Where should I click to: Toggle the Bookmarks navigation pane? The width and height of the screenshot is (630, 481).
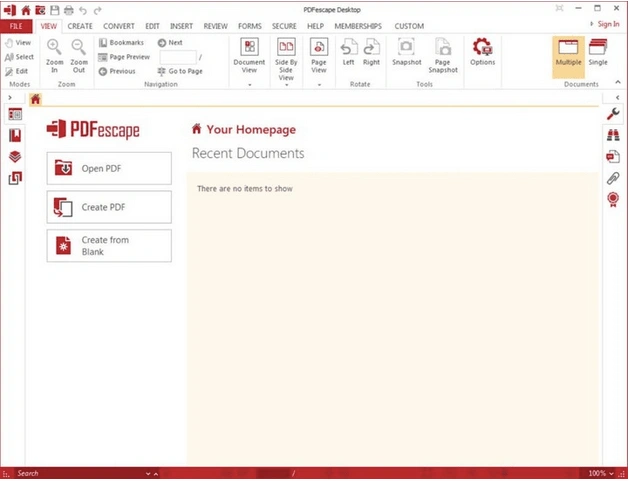121,43
